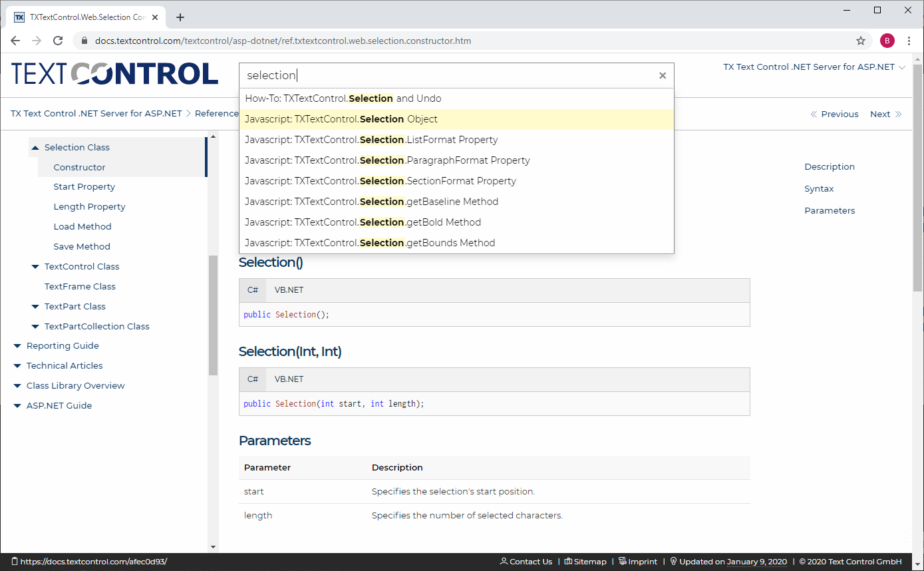This screenshot has width=924, height=571.
Task: Open a new browser tab
Action: pyautogui.click(x=180, y=17)
